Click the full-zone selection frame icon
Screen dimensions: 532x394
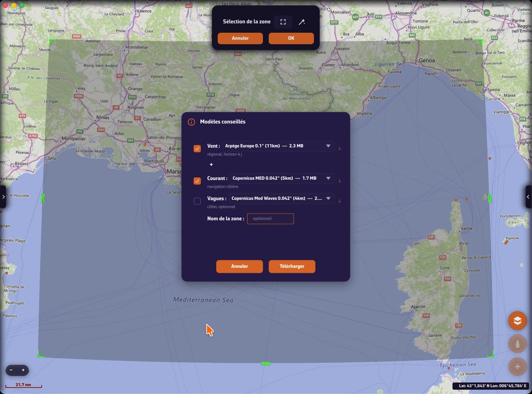tap(283, 22)
